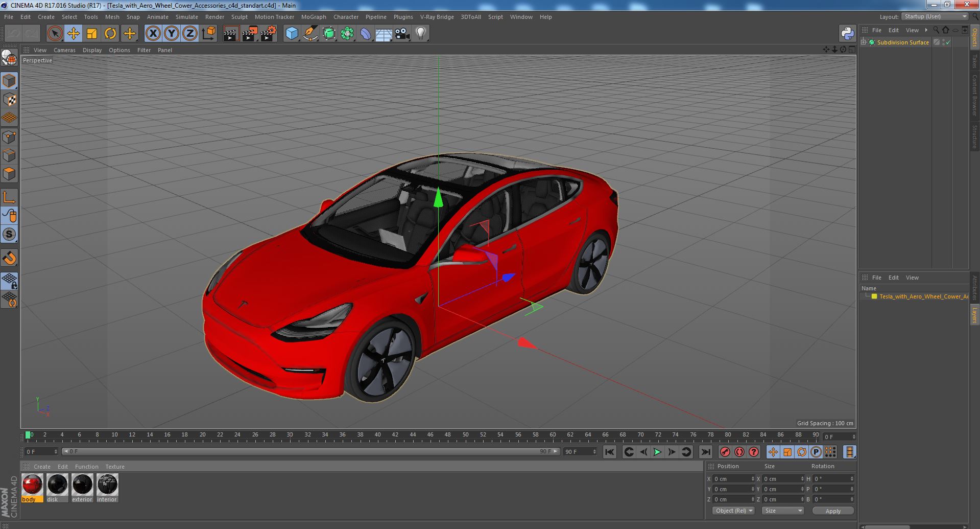Image resolution: width=980 pixels, height=529 pixels.
Task: Switch to Points mode
Action: coord(9,137)
